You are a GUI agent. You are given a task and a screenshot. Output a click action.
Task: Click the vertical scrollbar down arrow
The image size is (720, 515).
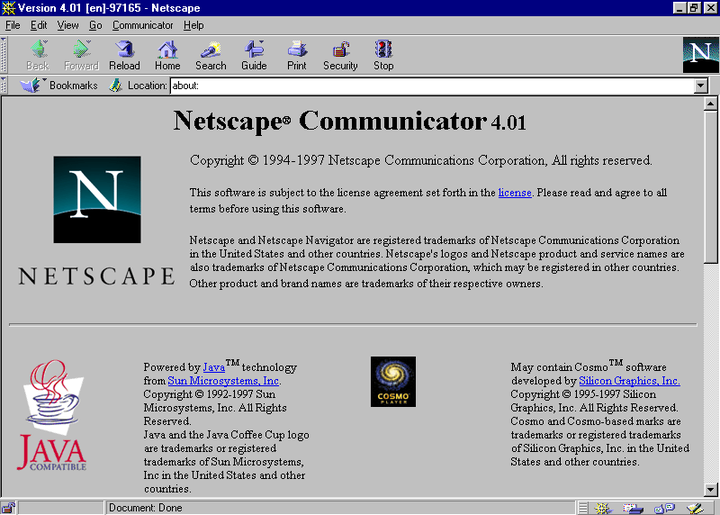(x=711, y=489)
